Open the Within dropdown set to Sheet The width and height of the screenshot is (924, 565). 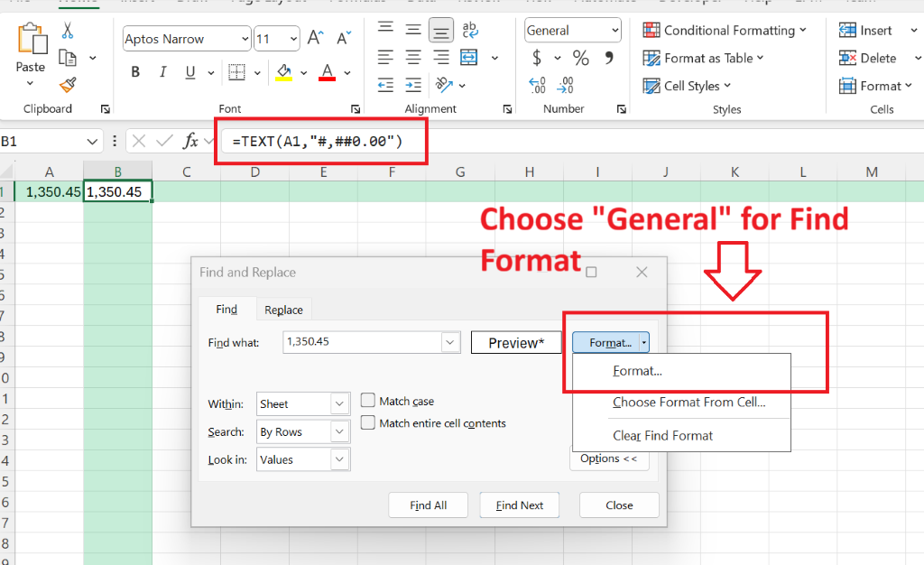(x=339, y=403)
